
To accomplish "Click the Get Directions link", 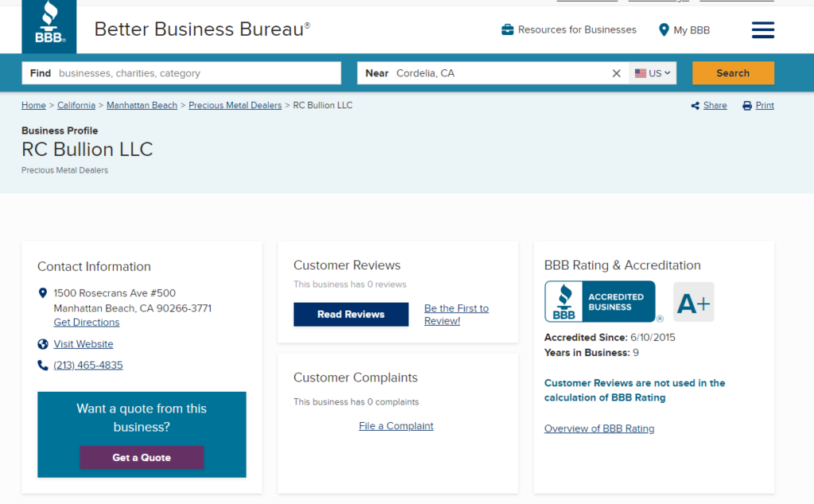I will point(87,322).
